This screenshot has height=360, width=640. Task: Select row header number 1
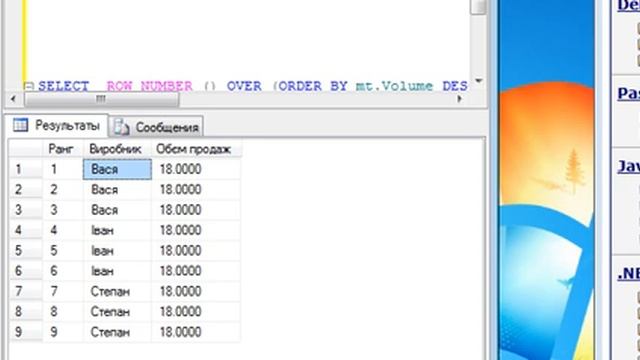point(25,169)
